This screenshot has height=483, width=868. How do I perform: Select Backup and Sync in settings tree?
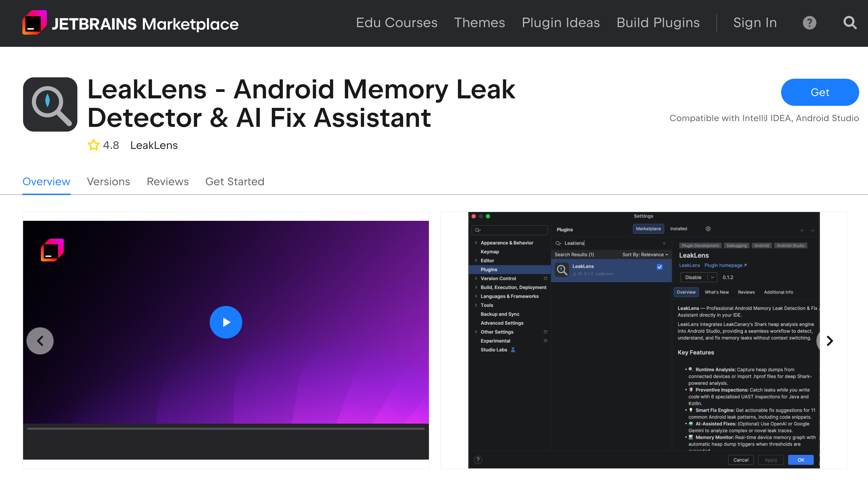(500, 314)
